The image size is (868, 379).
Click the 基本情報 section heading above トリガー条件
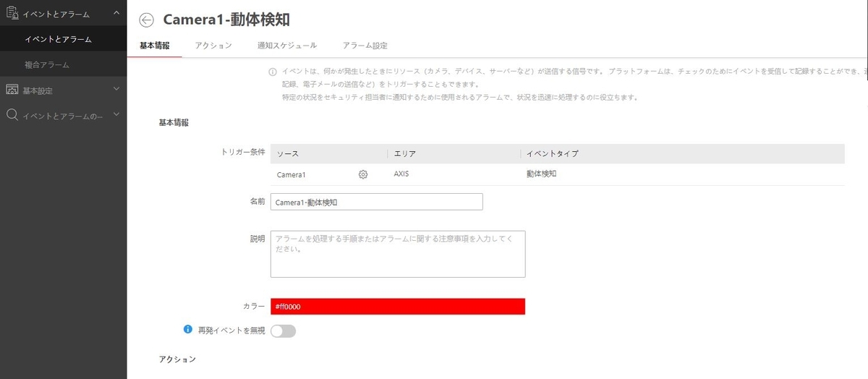click(174, 123)
